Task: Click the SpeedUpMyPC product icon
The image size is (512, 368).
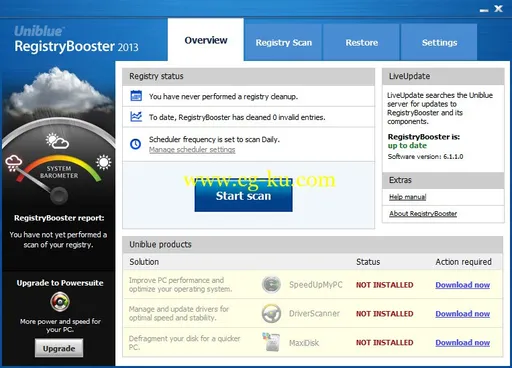Action: point(271,285)
